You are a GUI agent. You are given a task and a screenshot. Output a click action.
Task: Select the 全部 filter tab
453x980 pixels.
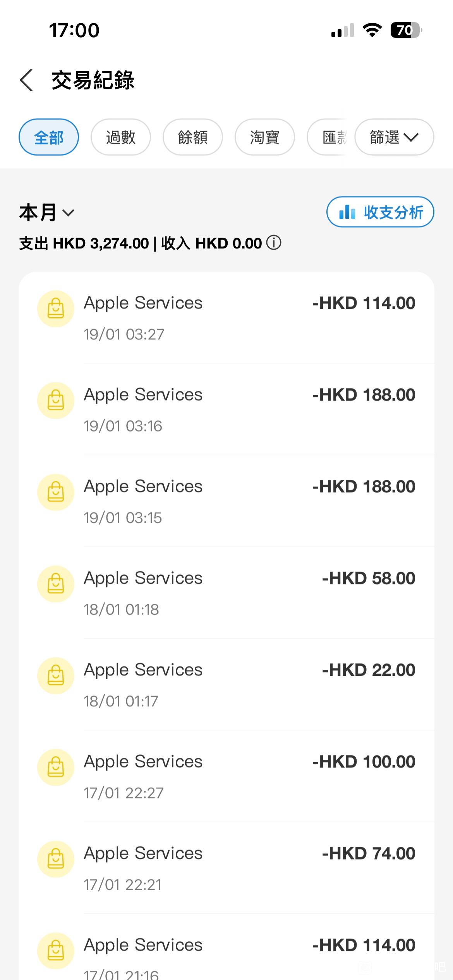[49, 137]
